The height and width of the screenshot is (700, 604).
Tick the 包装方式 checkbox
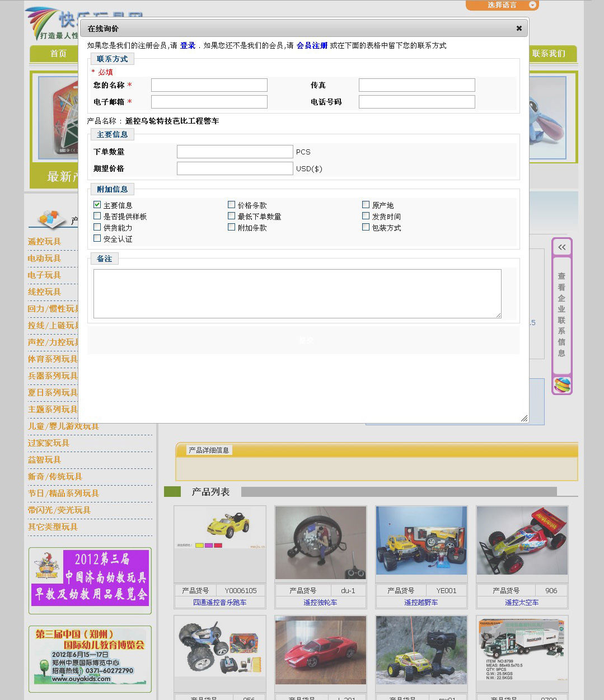366,227
